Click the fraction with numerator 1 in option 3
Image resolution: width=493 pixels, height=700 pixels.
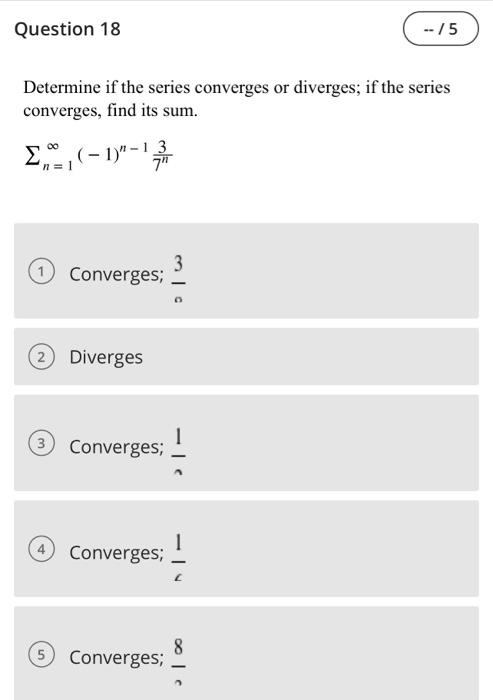(x=178, y=451)
